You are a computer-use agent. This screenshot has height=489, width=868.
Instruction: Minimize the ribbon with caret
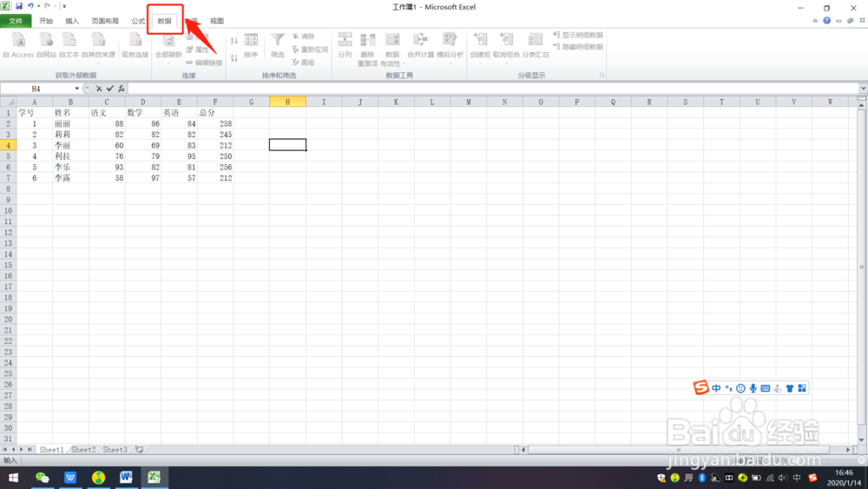[815, 21]
